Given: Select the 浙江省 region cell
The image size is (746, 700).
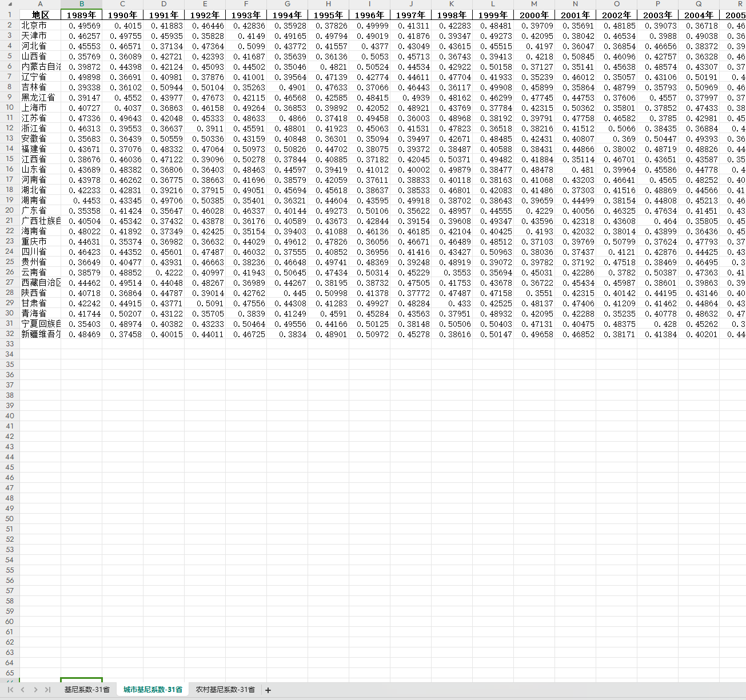Looking at the screenshot, I should click(40, 128).
